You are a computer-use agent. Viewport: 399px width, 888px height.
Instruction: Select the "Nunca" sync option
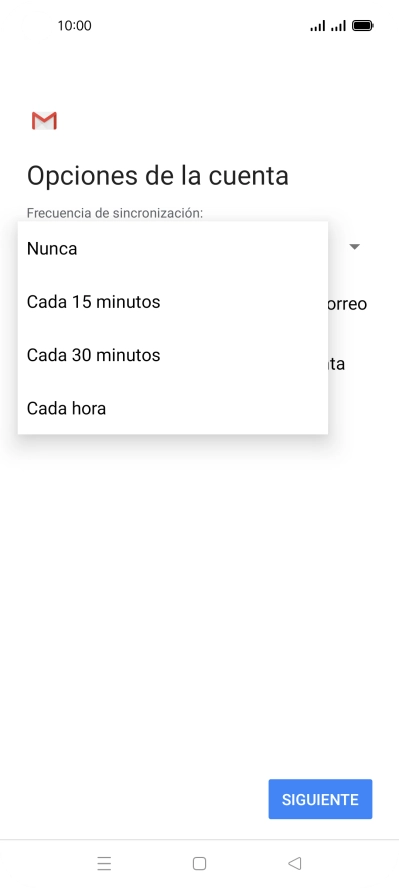tap(173, 249)
